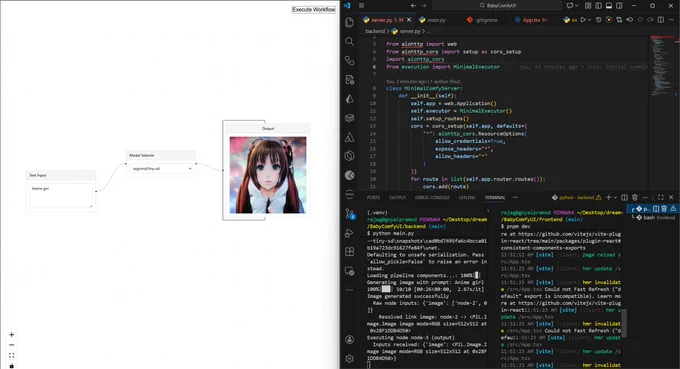Open VS Code Explorer view
The width and height of the screenshot is (680, 369).
tap(350, 22)
